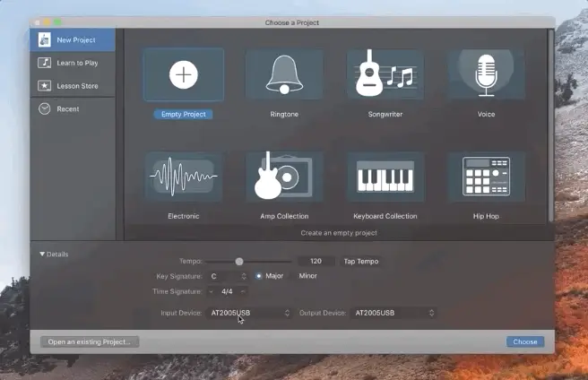Click the Recent clock icon
The width and height of the screenshot is (588, 380).
[44, 108]
